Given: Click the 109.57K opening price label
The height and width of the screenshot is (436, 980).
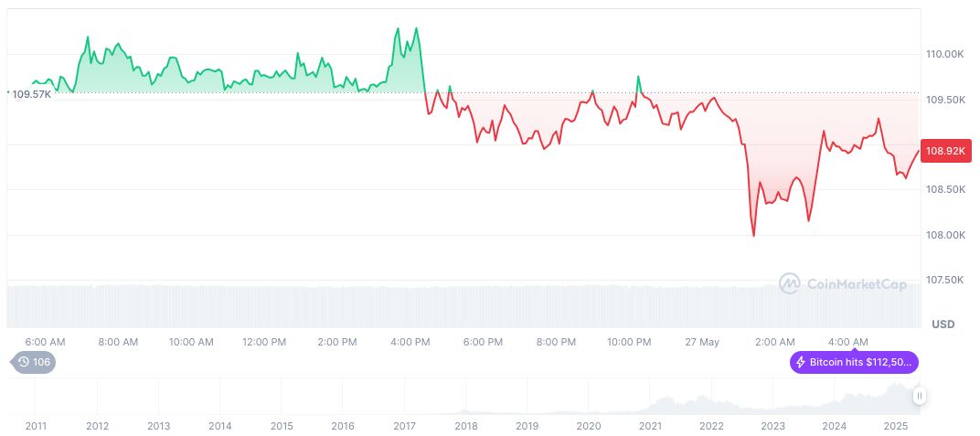Looking at the screenshot, I should tap(30, 93).
